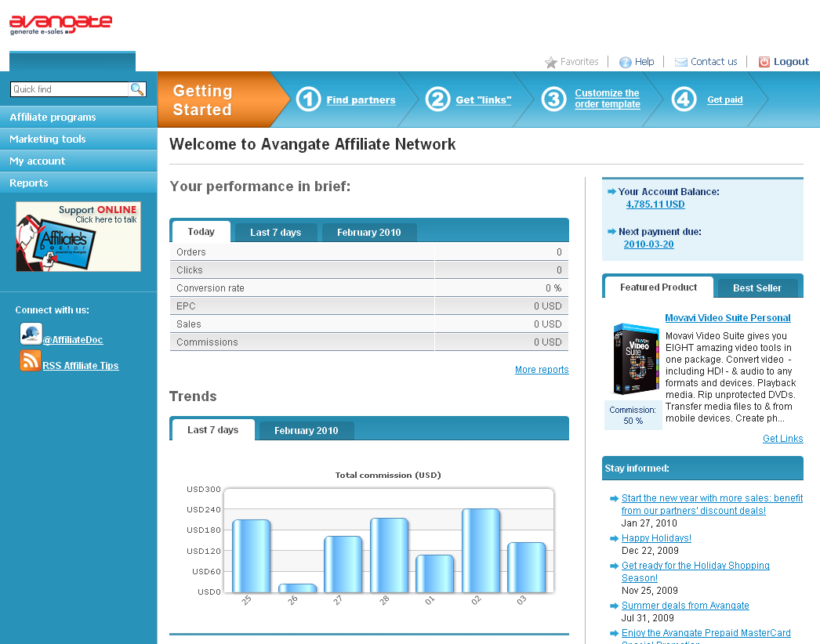This screenshot has width=820, height=644.
Task: Click the Movavi Video Suite box image
Action: [x=636, y=359]
